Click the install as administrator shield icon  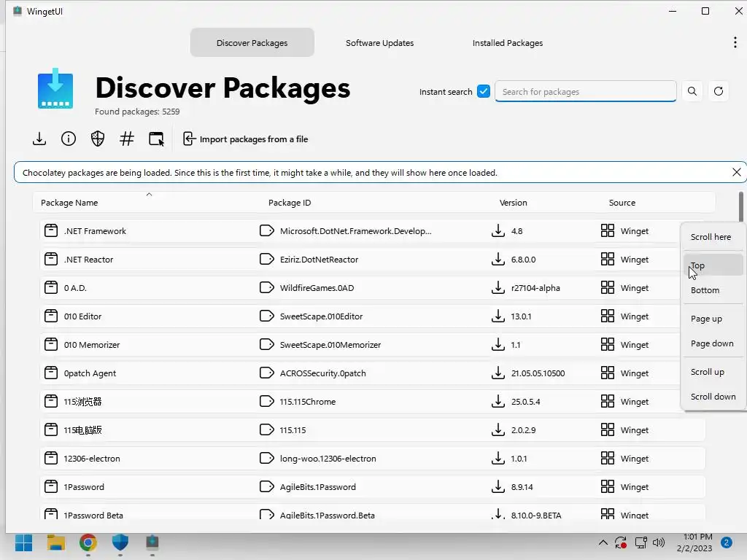98,139
